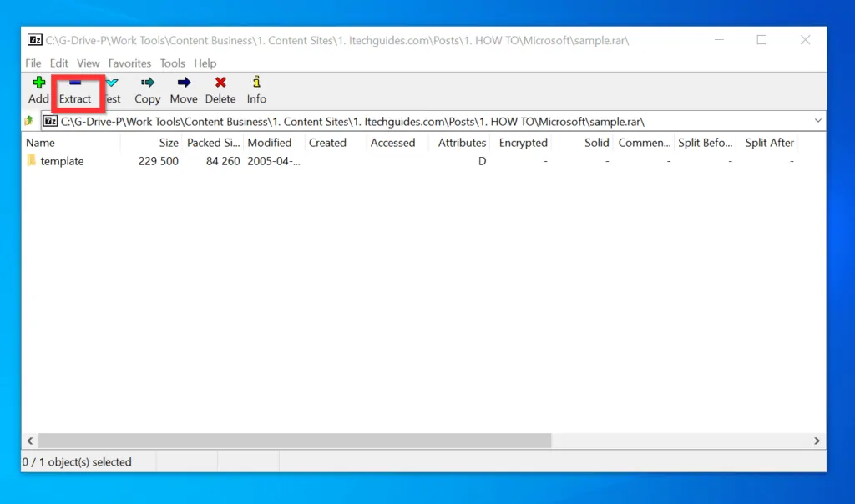Sort by Packed Size column header

click(213, 143)
